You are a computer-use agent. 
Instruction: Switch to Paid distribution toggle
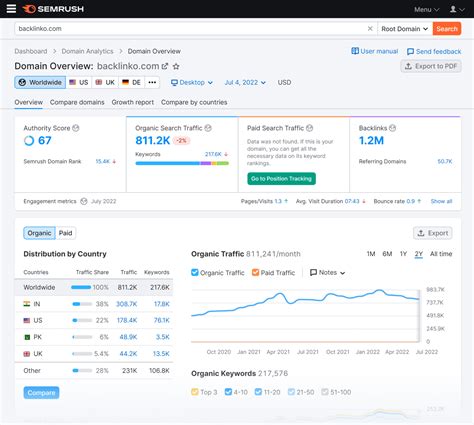(65, 233)
